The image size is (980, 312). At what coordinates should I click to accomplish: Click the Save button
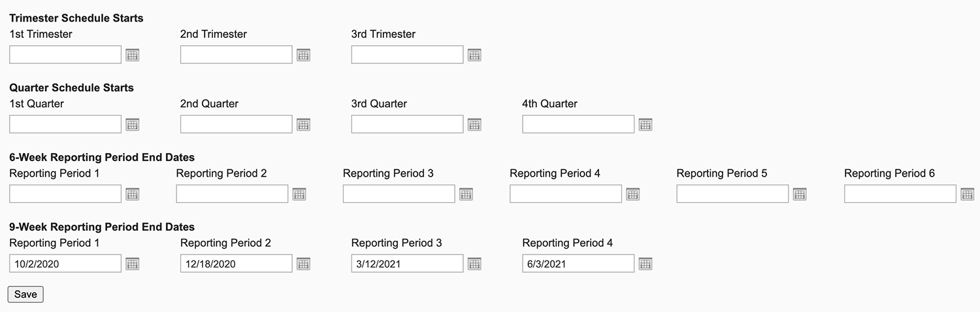tap(25, 294)
